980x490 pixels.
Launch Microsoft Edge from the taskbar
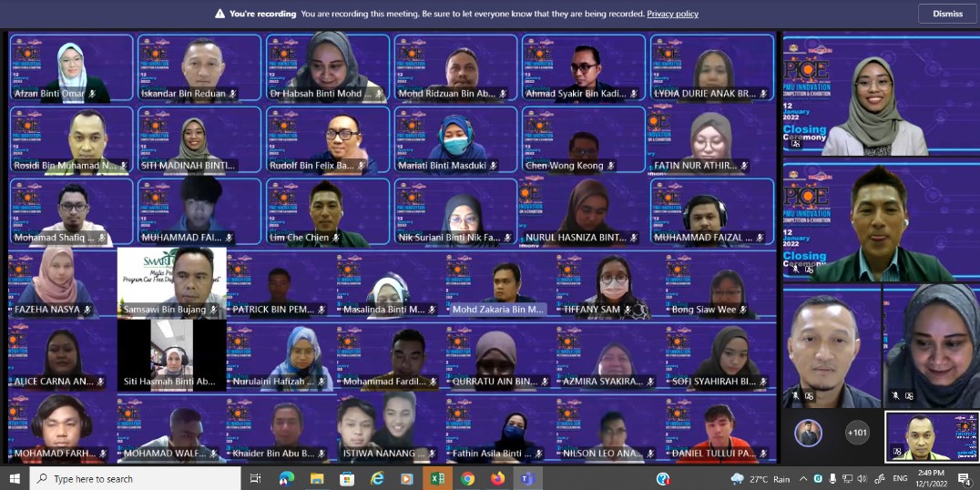coord(377,478)
